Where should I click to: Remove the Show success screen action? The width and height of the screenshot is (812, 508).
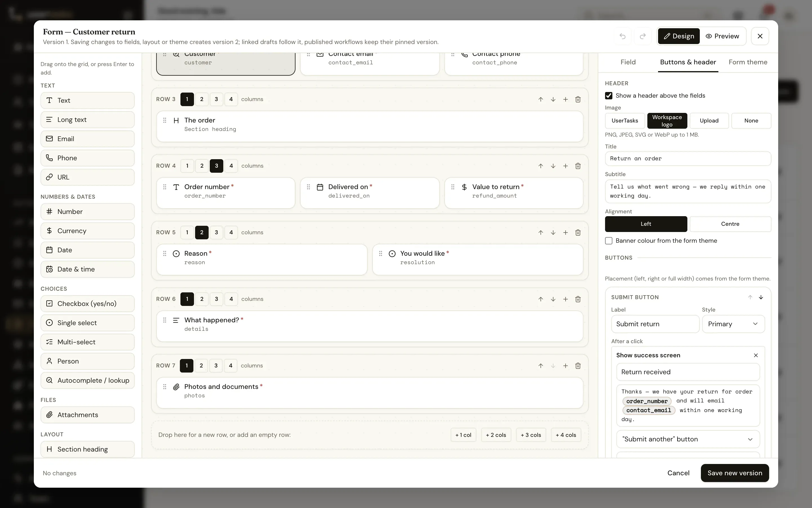756,355
